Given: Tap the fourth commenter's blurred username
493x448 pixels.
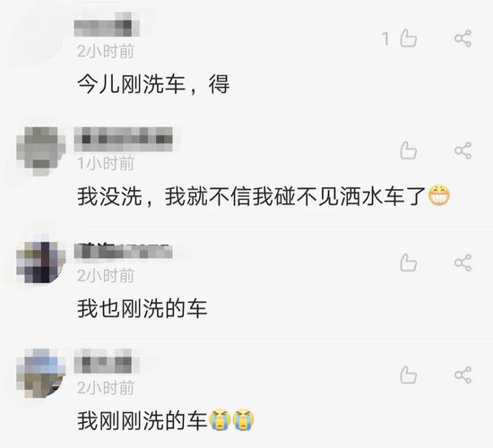Looking at the screenshot, I should point(103,361).
